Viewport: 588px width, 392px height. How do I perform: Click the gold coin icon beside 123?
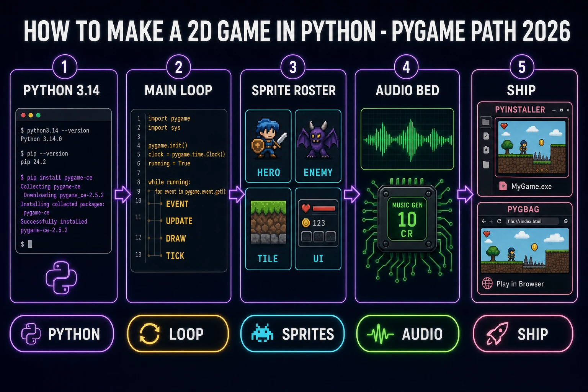click(x=306, y=223)
